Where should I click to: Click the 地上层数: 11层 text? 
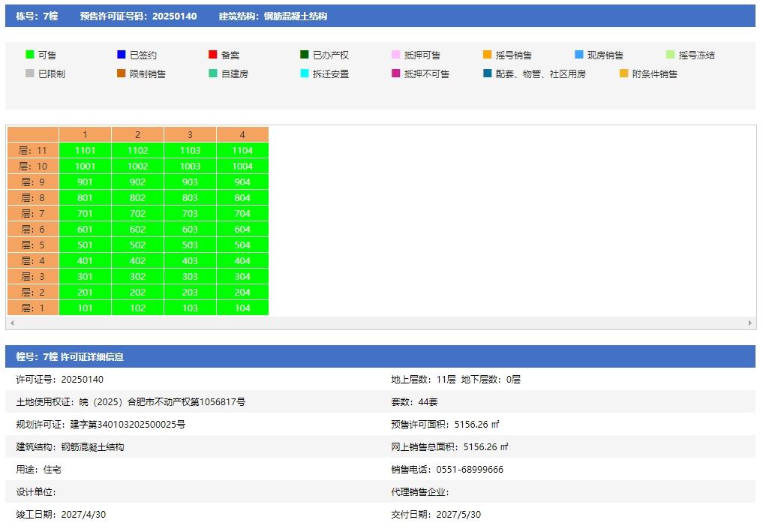click(x=423, y=379)
